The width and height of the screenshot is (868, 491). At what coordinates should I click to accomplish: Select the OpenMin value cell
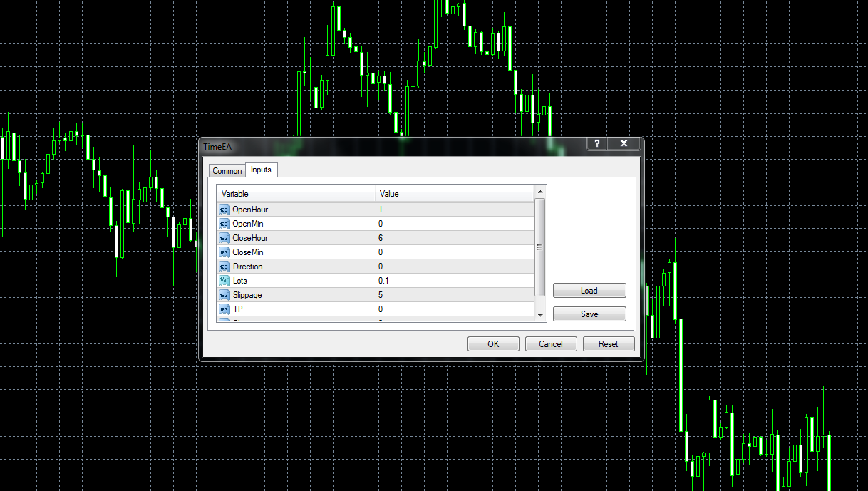[x=455, y=224]
